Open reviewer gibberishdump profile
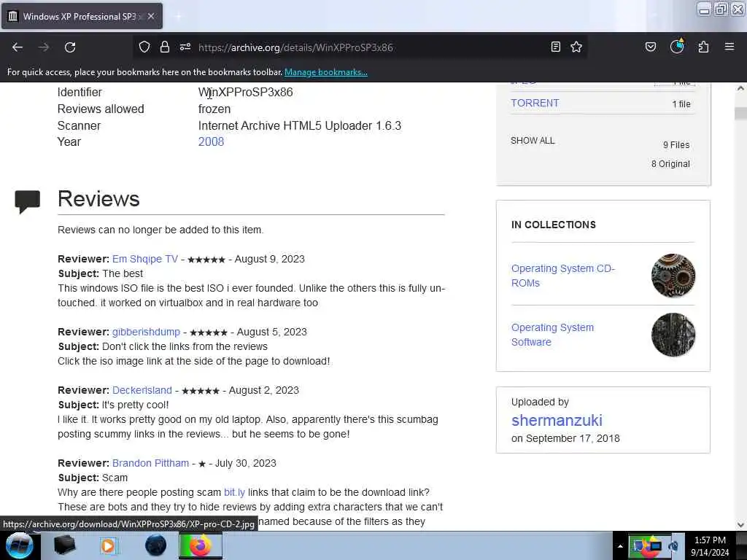The image size is (747, 560). tap(146, 332)
